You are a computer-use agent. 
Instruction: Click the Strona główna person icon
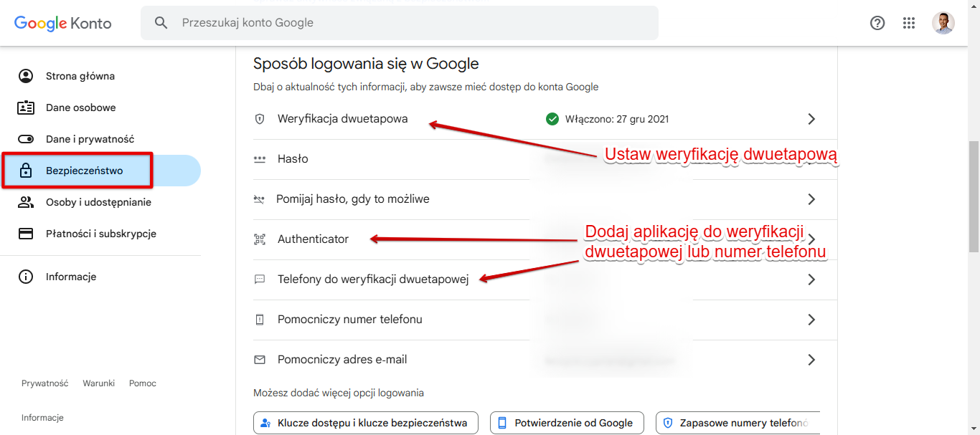pyautogui.click(x=26, y=76)
